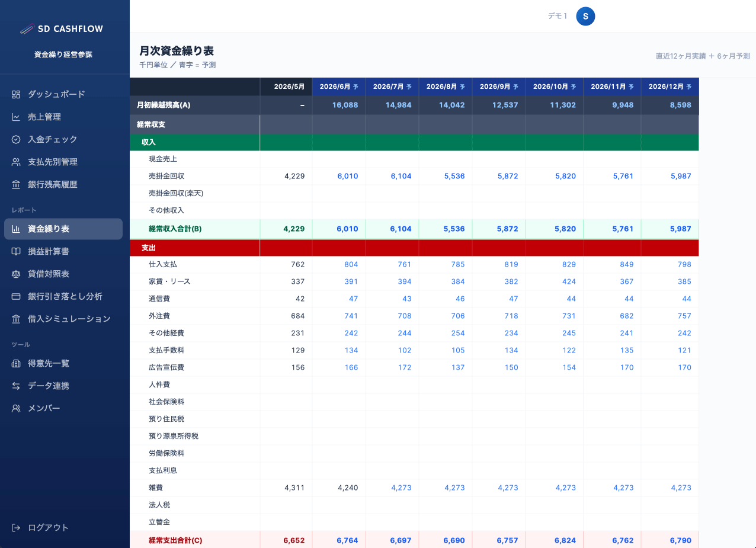Click the 資金繰り表 bar chart icon
Screen dimensions: 756x548
tap(16, 229)
